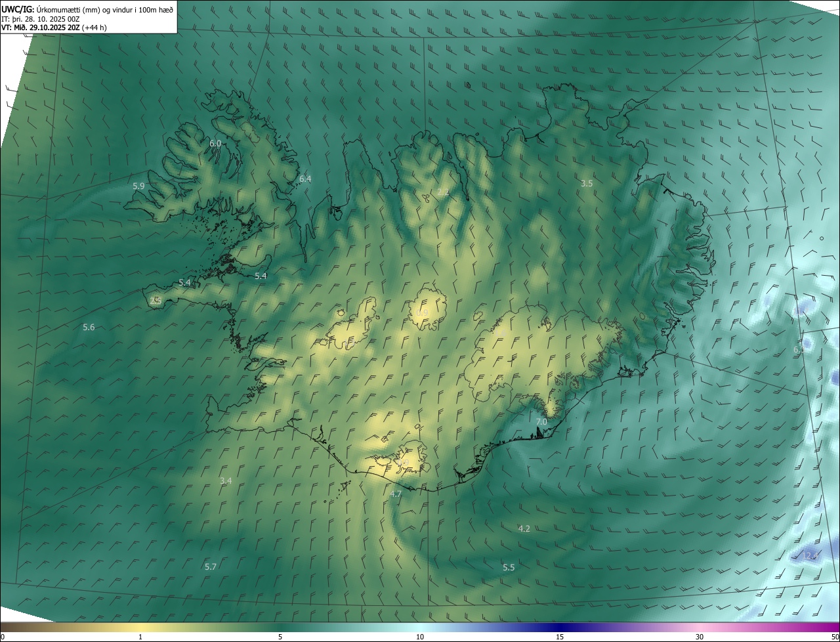Select the init time line 'IT: þri. 28. 10. 2025 00Z'
This screenshot has width=840, height=642.
click(41, 19)
